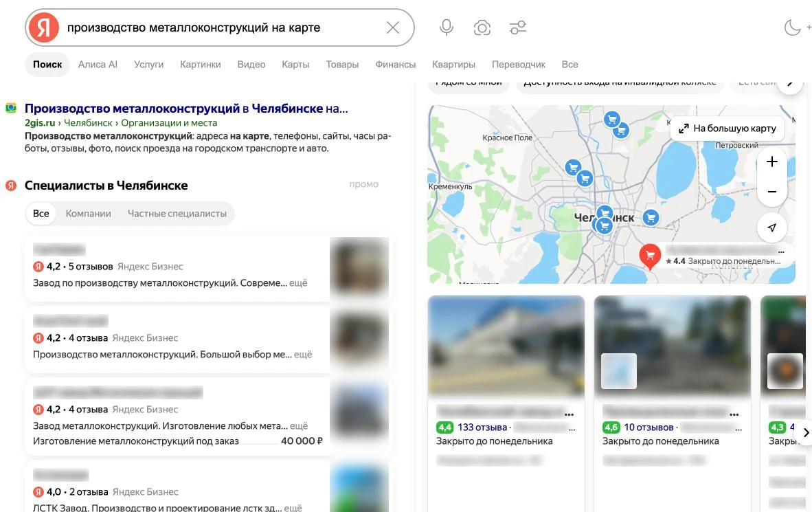
Task: Expand 'Завод по производству' description with ещё
Action: pyautogui.click(x=298, y=283)
